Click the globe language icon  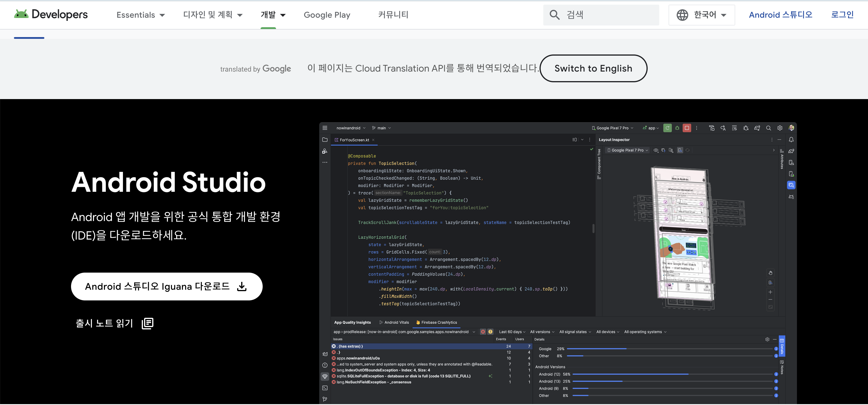682,15
